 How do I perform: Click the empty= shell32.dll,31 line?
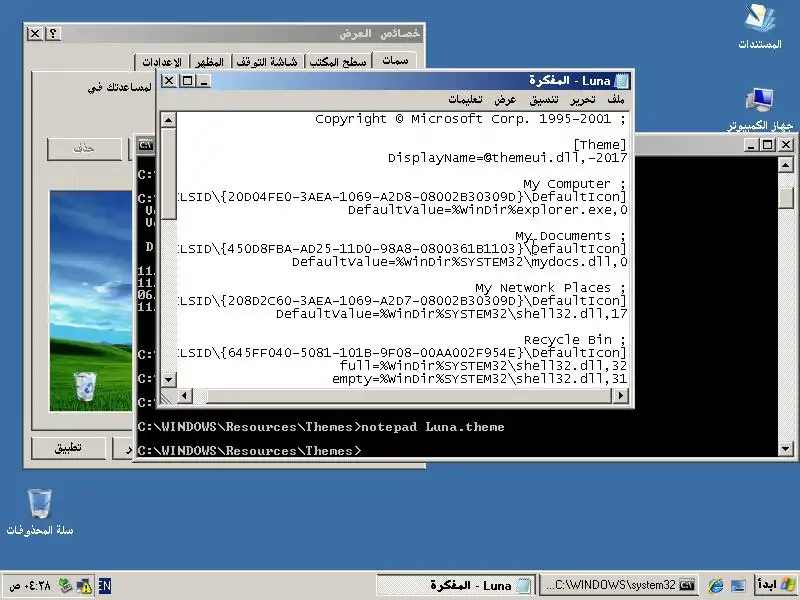(480, 379)
